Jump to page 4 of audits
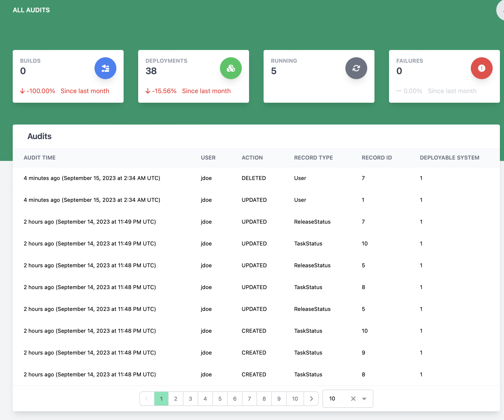The image size is (504, 420). (205, 399)
